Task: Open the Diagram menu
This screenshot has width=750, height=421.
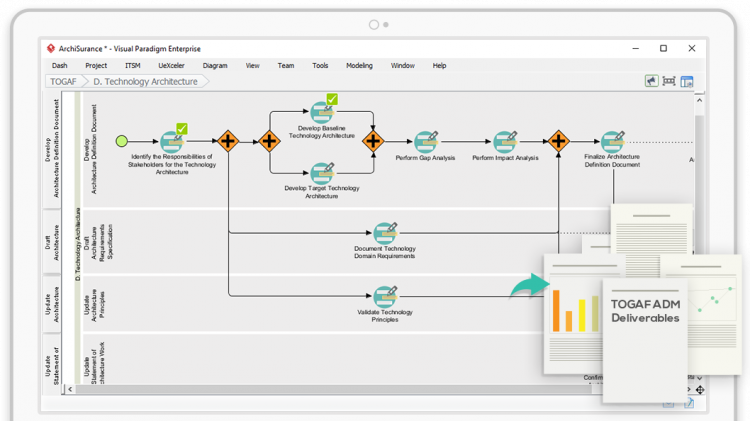Action: 215,65
